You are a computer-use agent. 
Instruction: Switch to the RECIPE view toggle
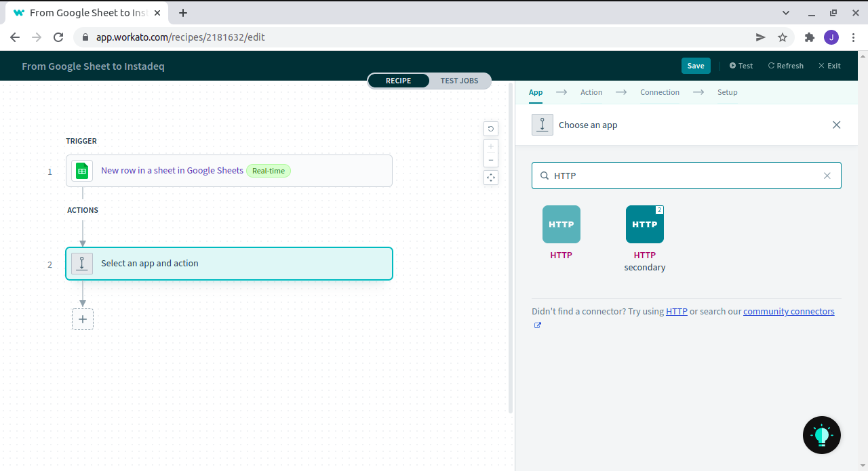click(399, 81)
